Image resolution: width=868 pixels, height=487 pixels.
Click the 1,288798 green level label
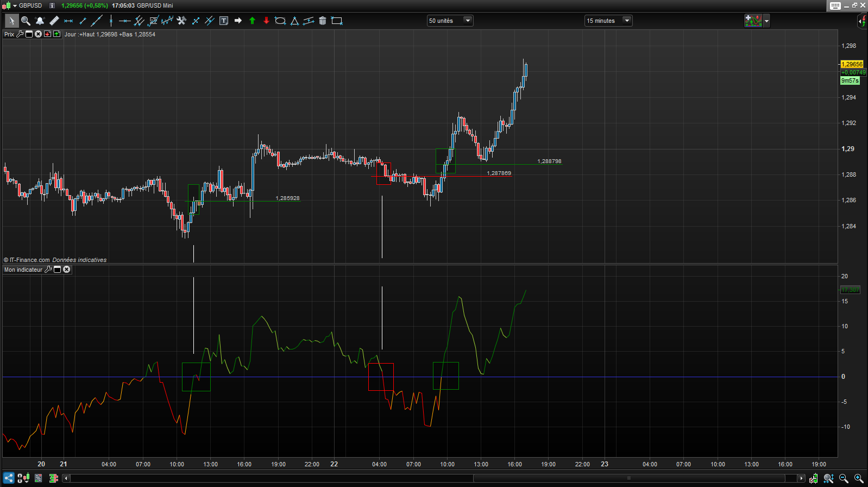(x=549, y=161)
